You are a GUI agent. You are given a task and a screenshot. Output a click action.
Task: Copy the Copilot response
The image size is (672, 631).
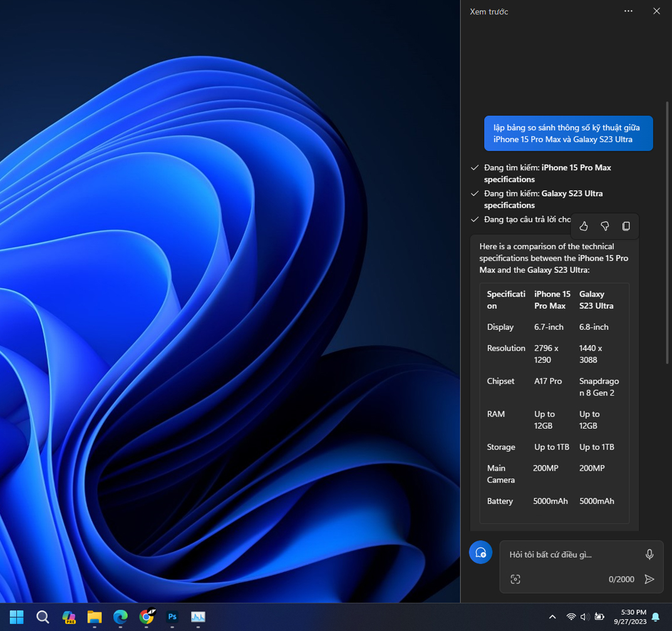pos(626,226)
